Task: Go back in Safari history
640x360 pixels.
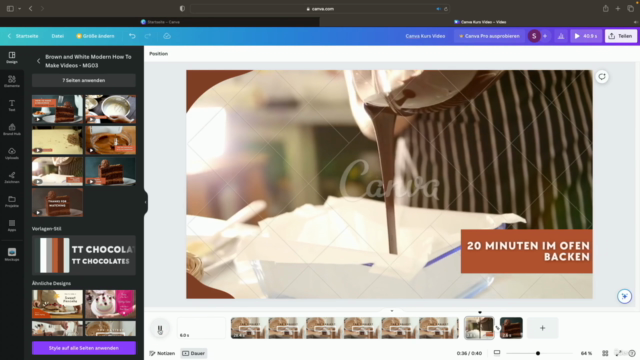Action: pos(31,9)
